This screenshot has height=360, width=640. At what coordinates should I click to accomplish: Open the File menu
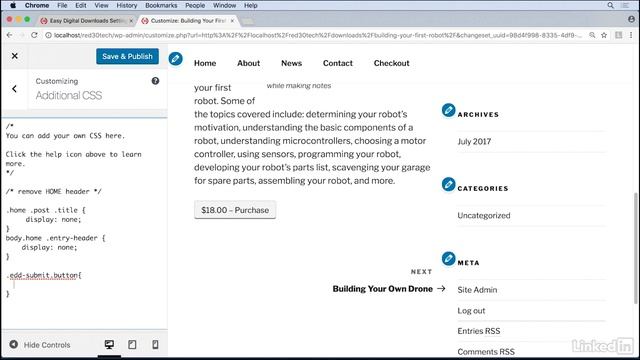pyautogui.click(x=62, y=5)
